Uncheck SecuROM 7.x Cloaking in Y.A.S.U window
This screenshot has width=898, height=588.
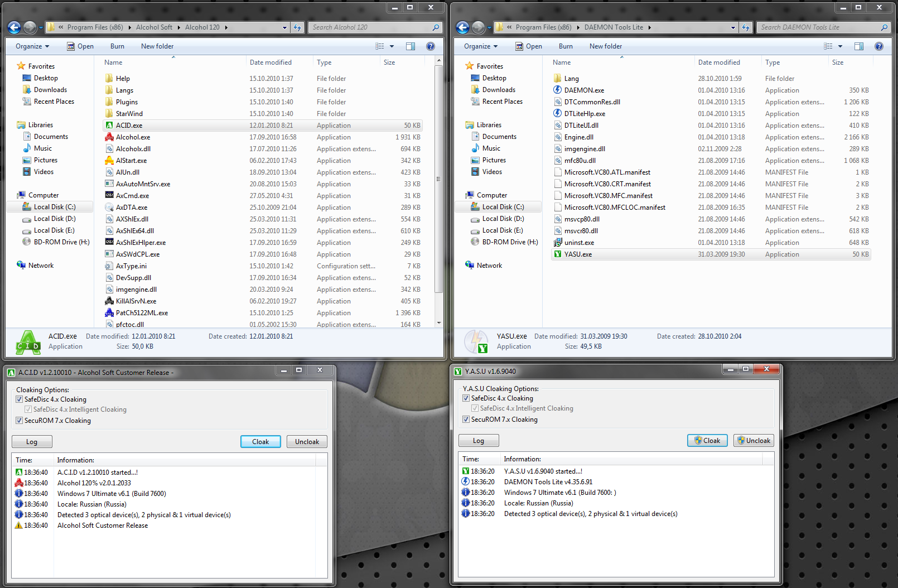(x=466, y=420)
